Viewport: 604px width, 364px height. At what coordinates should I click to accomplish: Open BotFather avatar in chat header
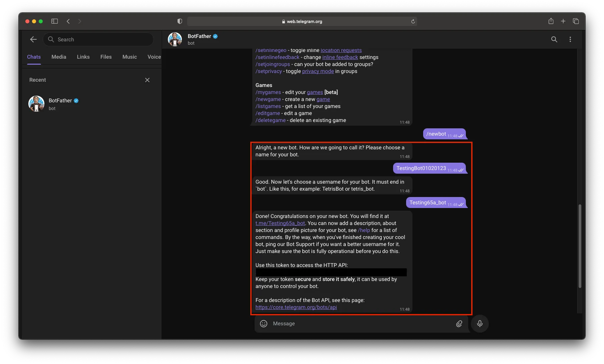pos(175,39)
